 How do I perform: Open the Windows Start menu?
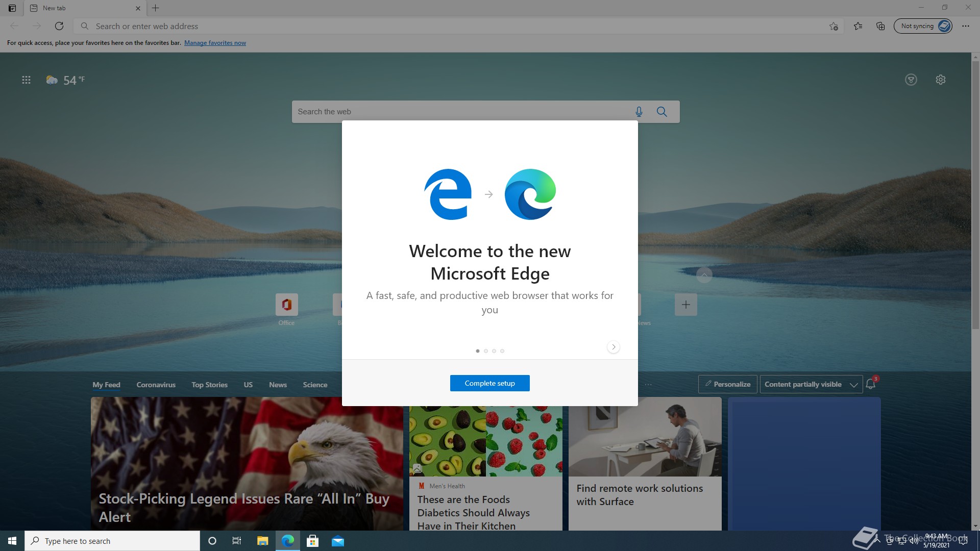pyautogui.click(x=12, y=541)
